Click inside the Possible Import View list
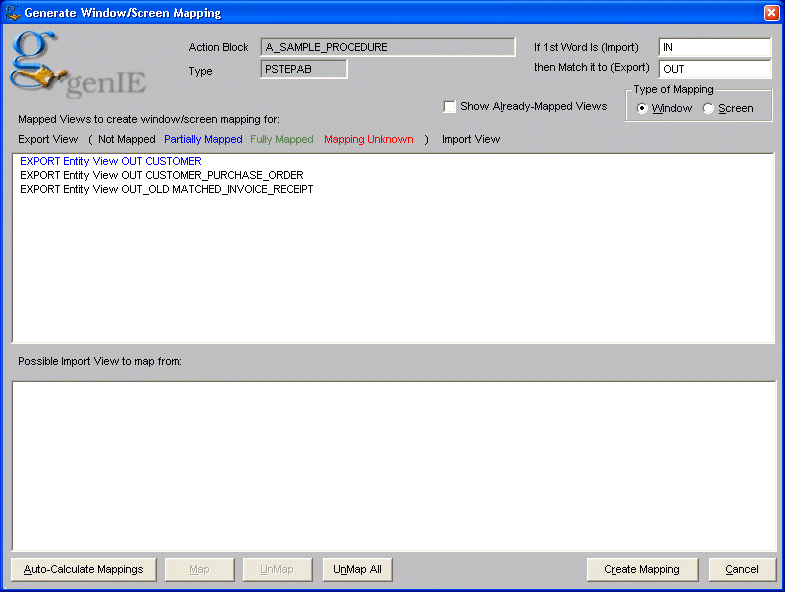This screenshot has width=785, height=592. tap(393, 465)
